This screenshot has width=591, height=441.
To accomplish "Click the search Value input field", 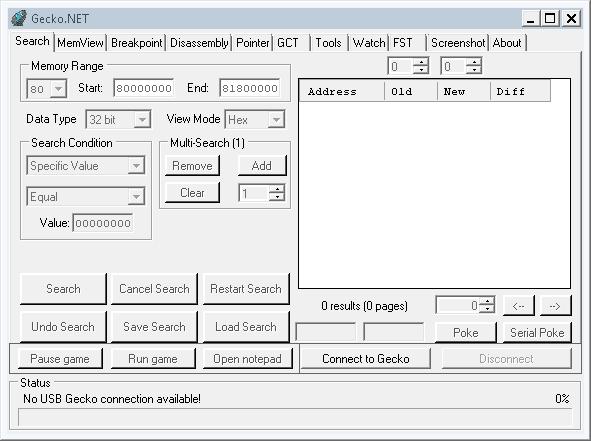I will click(103, 223).
